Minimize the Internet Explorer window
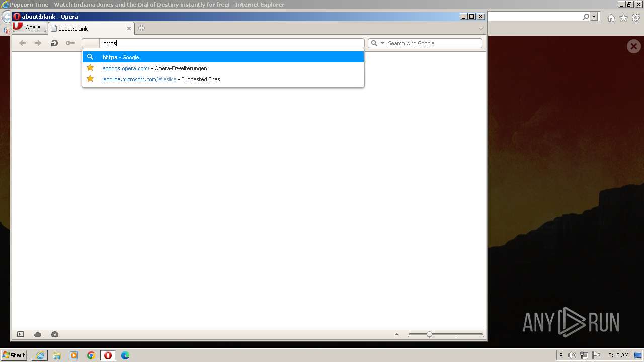Viewport: 644px width, 362px height. pos(621,5)
